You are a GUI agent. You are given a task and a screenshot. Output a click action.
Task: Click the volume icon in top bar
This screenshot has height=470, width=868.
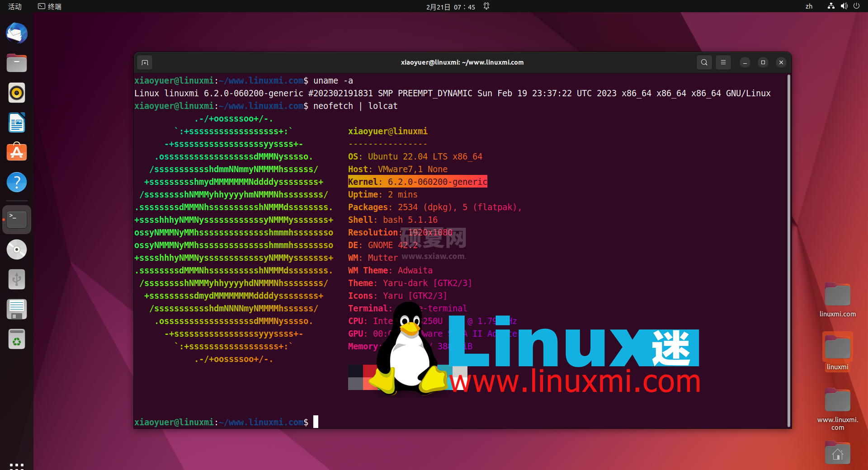[844, 6]
